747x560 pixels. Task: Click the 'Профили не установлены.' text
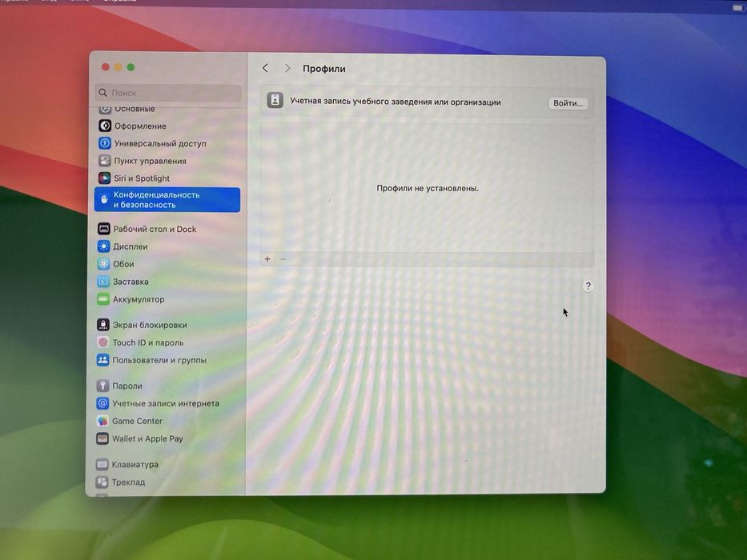tap(428, 188)
